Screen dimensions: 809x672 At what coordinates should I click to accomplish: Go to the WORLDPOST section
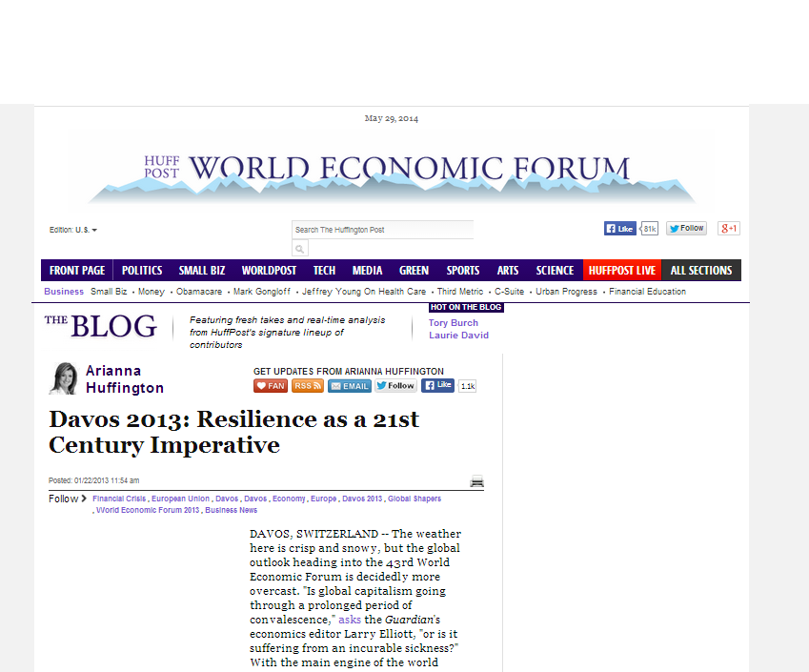click(x=269, y=271)
